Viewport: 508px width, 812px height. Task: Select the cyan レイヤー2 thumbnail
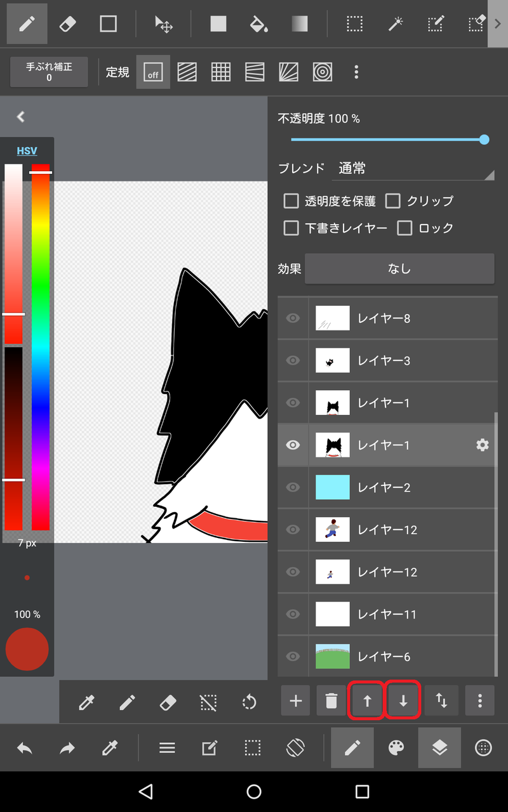333,487
